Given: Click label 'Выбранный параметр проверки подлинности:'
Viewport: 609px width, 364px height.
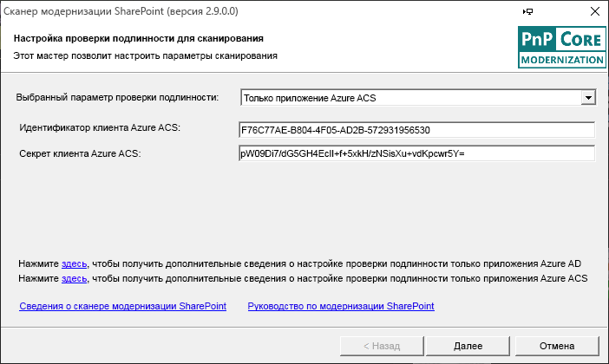Looking at the screenshot, I should pyautogui.click(x=117, y=97).
